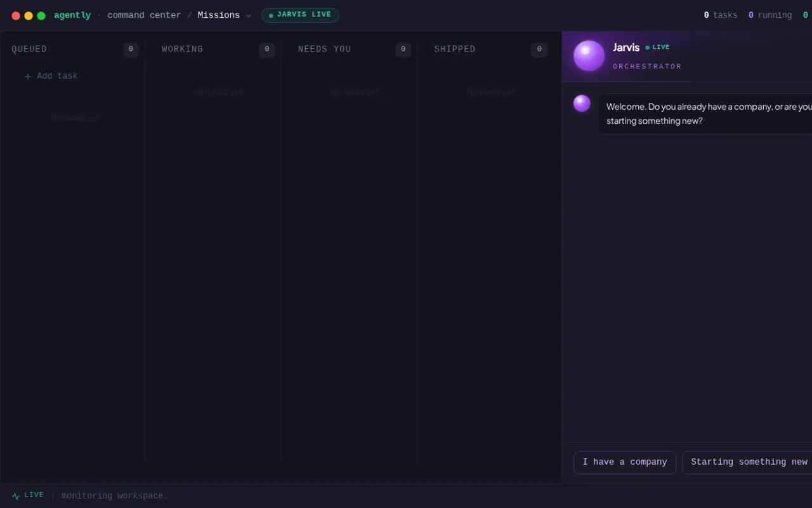Click Jarvis's welcome message bubble

coord(705,114)
